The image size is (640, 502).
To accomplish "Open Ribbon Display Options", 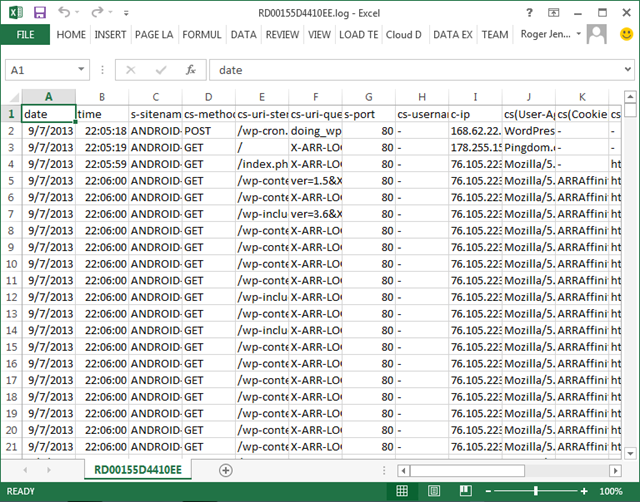I will [x=553, y=13].
